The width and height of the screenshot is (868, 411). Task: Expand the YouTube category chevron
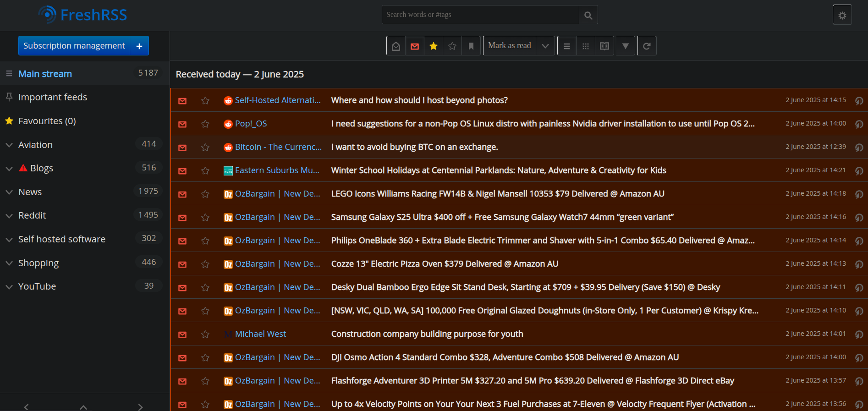tap(9, 287)
